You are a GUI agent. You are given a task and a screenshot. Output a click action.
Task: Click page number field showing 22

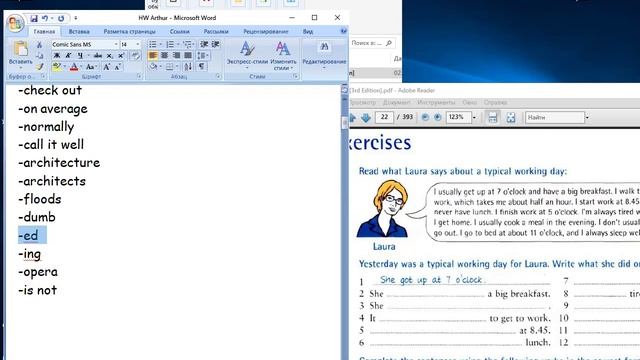click(x=384, y=117)
